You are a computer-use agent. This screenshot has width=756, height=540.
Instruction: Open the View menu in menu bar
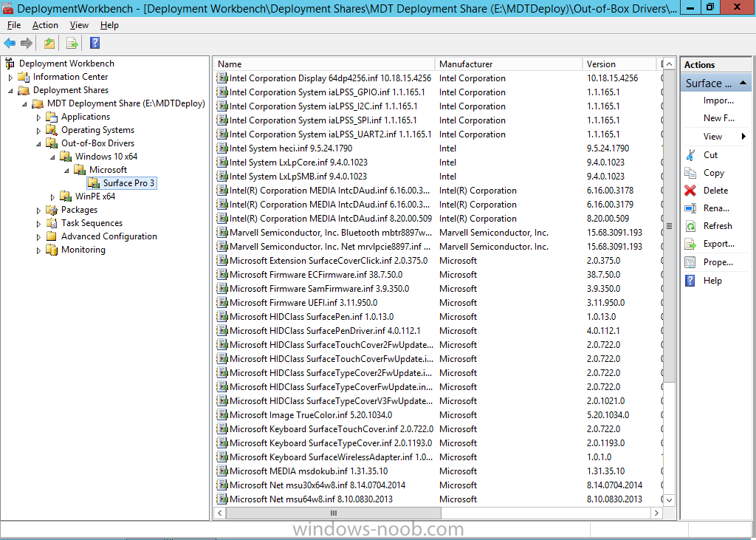point(79,25)
